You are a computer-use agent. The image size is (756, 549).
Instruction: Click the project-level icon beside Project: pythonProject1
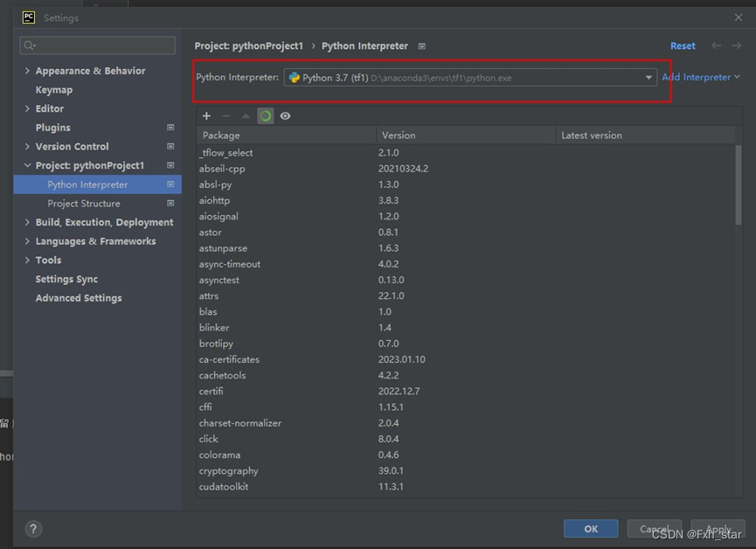click(x=170, y=165)
